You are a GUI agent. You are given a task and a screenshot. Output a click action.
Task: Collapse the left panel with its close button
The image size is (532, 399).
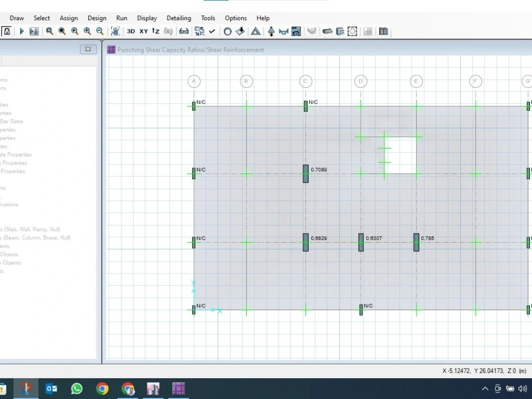[x=88, y=49]
